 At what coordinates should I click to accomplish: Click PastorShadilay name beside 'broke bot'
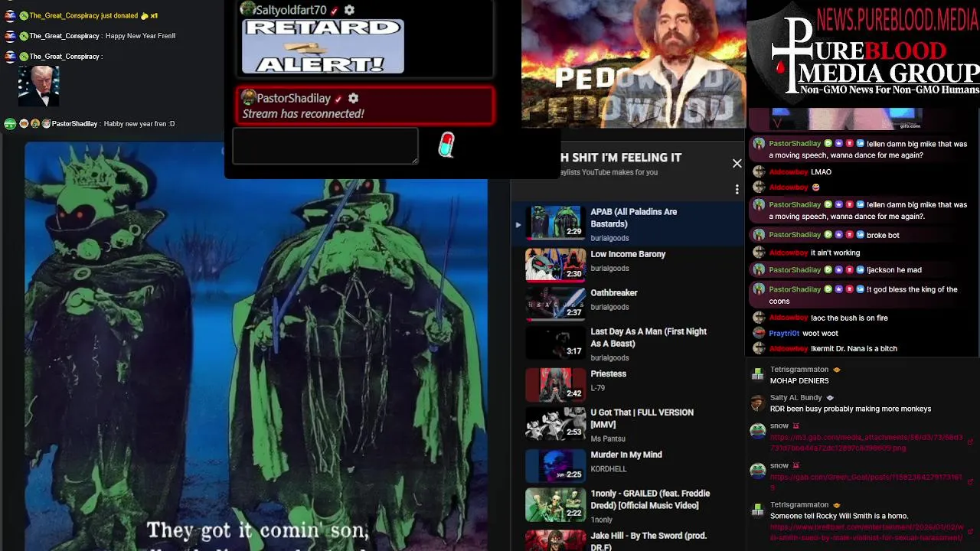(795, 235)
